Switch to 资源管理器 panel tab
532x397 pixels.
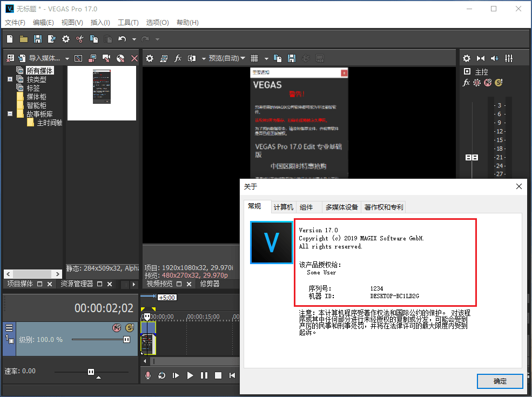[x=77, y=284]
